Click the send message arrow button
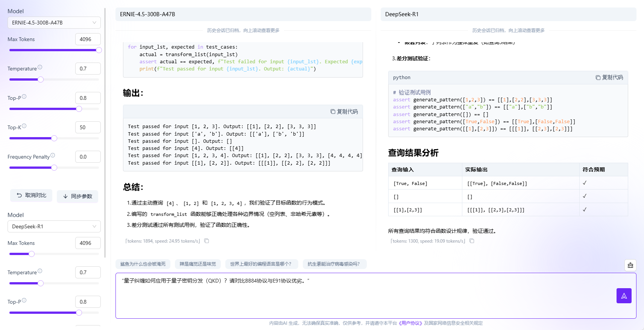644x330 pixels. coord(624,296)
